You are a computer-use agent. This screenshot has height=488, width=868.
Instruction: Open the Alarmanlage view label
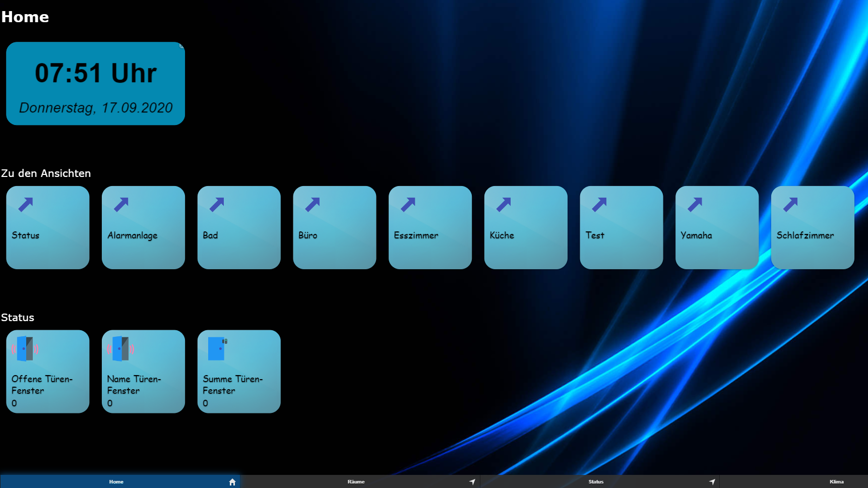[x=133, y=235]
